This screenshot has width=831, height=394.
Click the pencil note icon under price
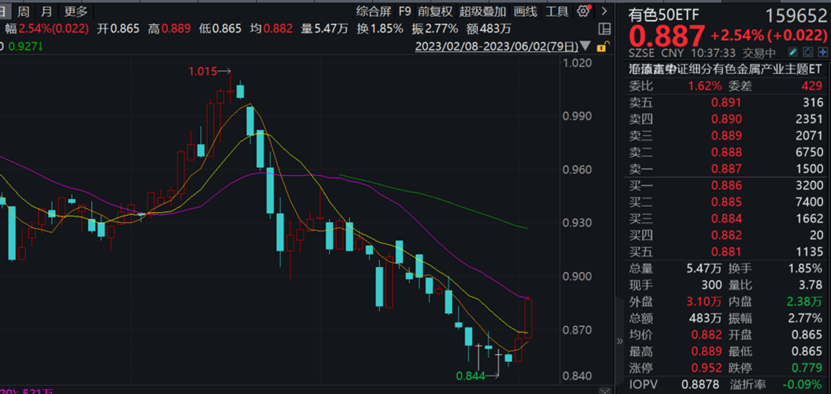click(793, 52)
